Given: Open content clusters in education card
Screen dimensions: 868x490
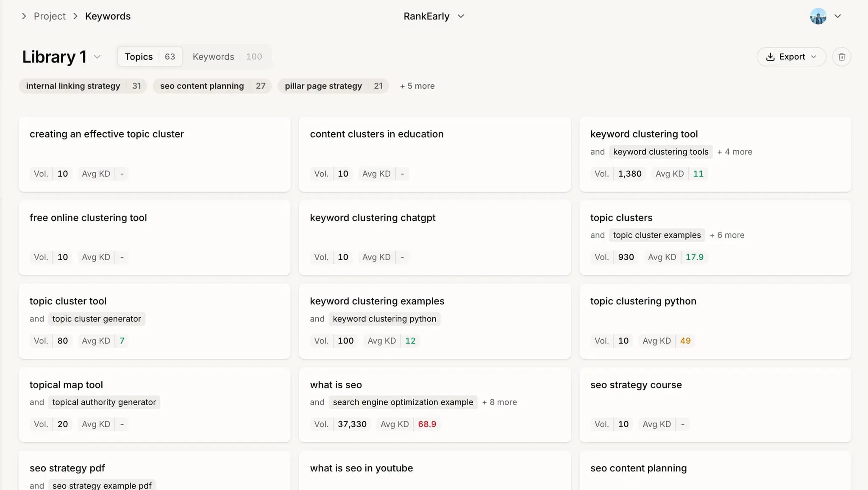Looking at the screenshot, I should [x=435, y=154].
